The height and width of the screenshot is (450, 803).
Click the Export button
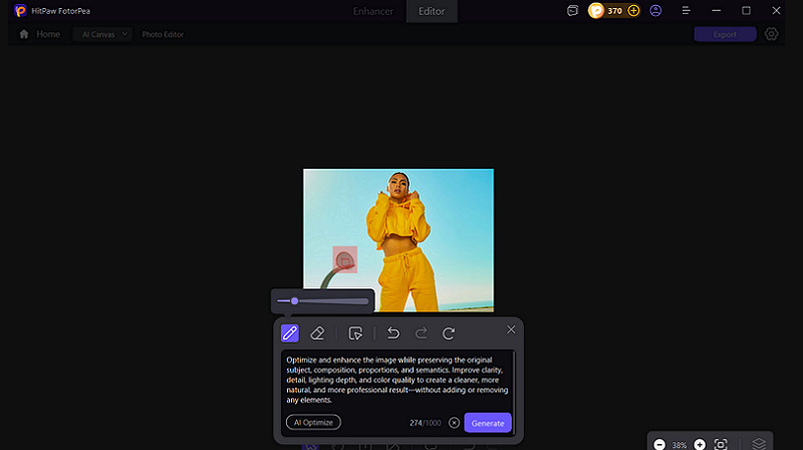(725, 34)
